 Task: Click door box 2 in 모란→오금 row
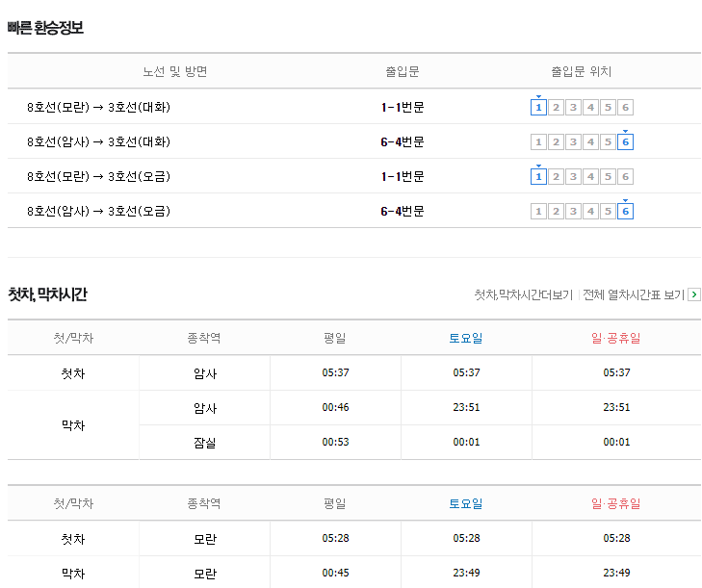point(556,177)
